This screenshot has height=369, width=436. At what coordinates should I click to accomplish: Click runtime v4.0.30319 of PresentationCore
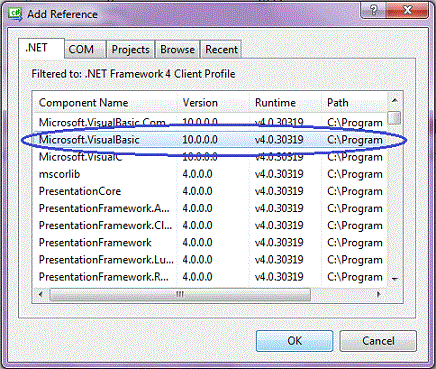(x=279, y=191)
